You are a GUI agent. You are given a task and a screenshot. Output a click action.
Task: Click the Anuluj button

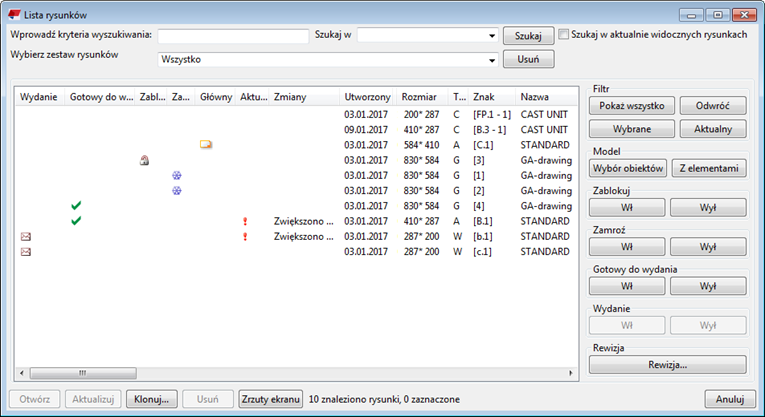730,399
